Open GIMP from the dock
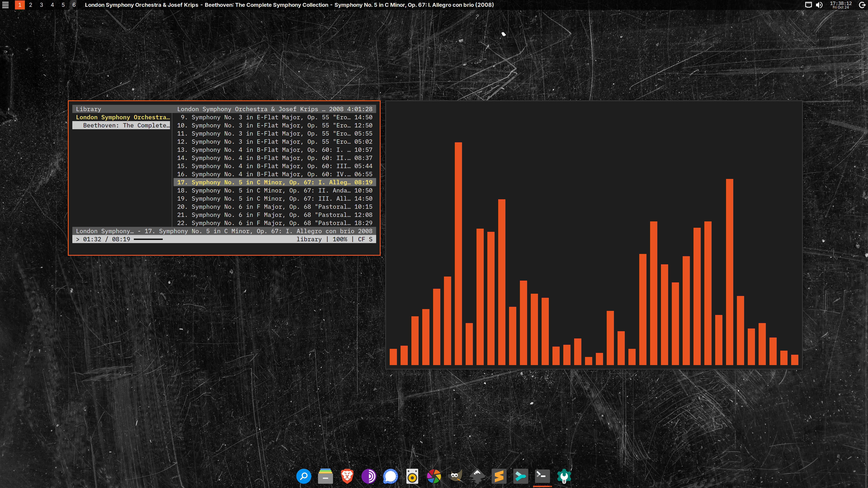The image size is (868, 488). tap(455, 476)
